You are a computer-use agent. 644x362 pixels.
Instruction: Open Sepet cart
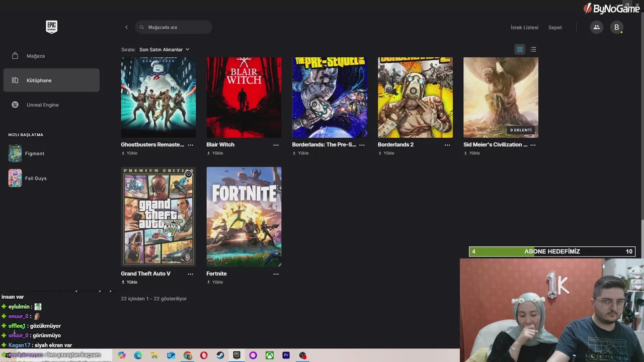point(555,28)
